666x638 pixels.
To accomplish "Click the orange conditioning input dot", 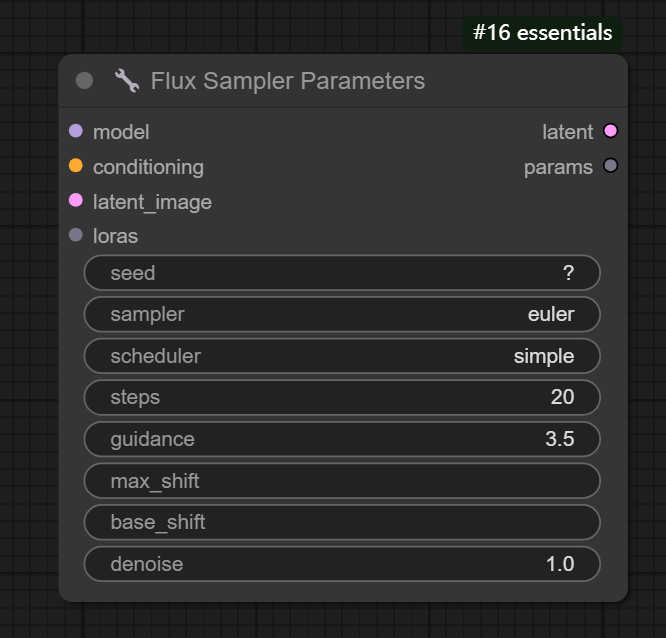I will tap(76, 166).
